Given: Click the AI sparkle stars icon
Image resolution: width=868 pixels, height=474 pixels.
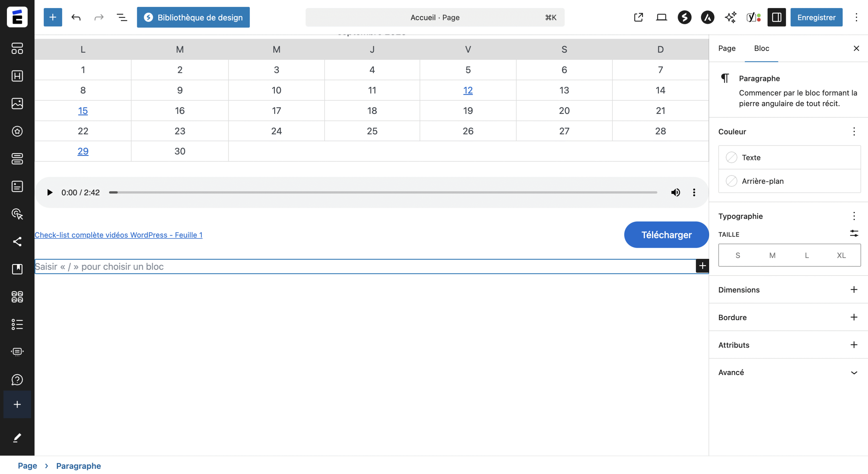Looking at the screenshot, I should coord(730,17).
